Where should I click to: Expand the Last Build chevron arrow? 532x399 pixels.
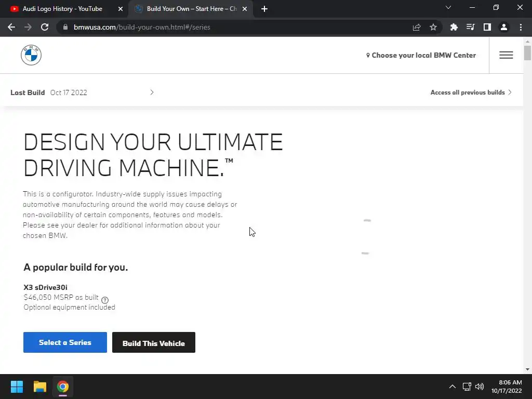coord(152,92)
